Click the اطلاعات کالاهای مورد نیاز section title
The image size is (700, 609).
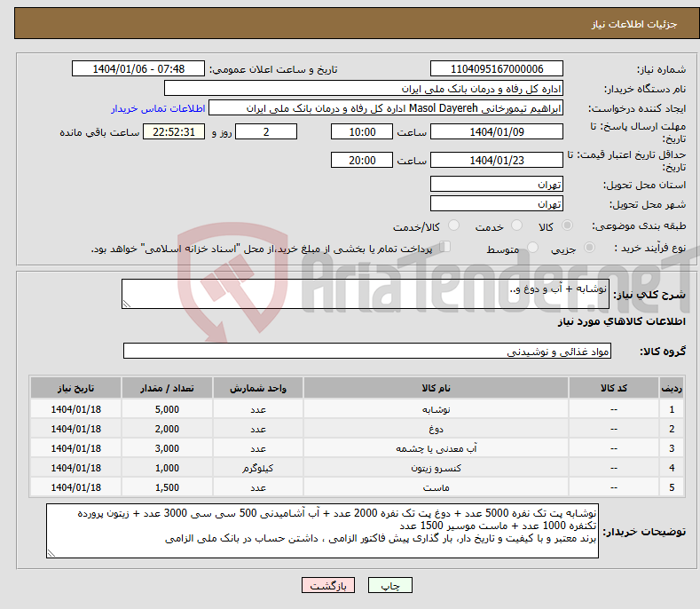pyautogui.click(x=621, y=321)
